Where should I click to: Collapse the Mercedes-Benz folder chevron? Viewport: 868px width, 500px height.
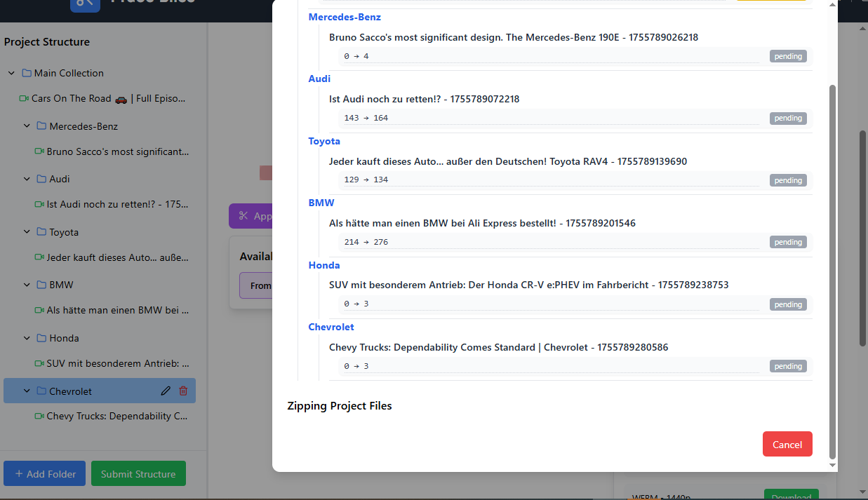[27, 126]
